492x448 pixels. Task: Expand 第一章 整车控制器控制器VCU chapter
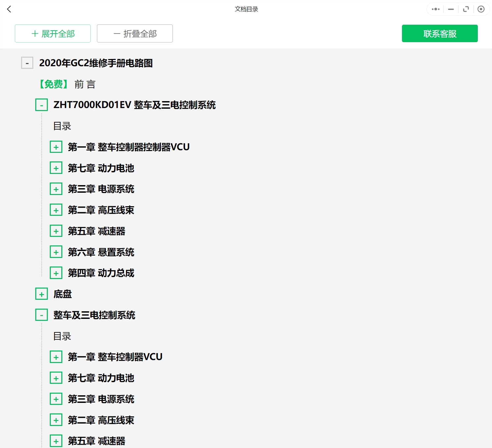click(56, 147)
